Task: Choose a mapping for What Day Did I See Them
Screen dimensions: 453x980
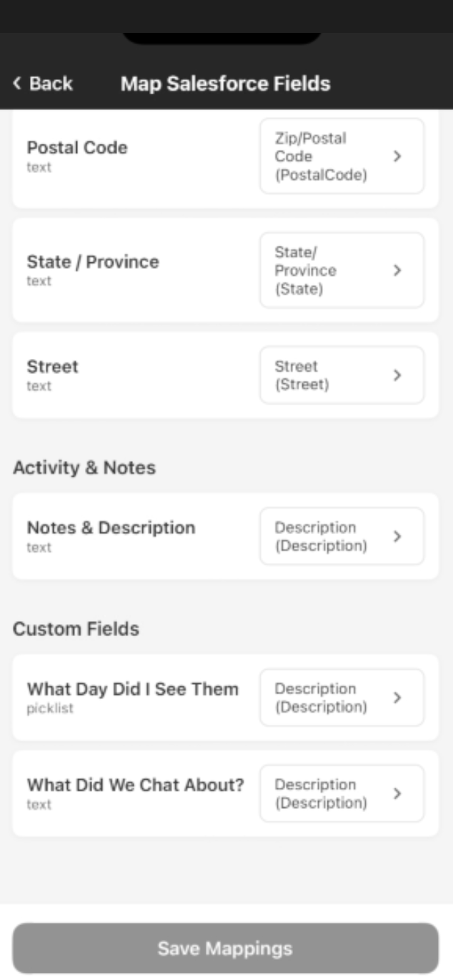Action: 341,698
